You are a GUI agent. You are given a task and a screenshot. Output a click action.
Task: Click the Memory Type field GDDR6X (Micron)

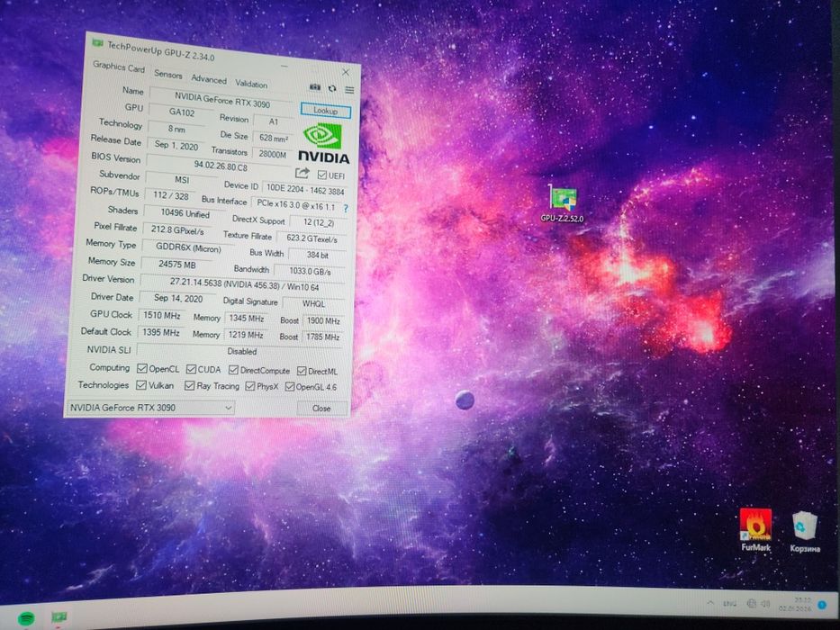click(x=188, y=248)
